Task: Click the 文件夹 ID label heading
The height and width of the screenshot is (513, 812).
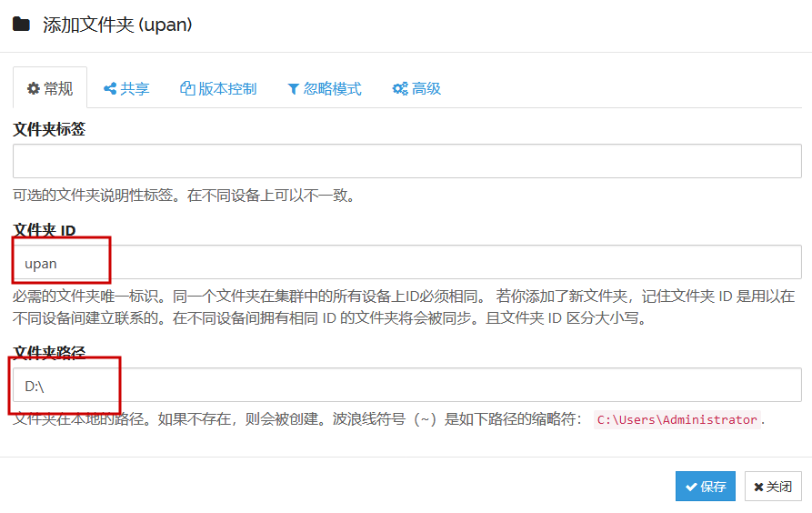Action: (45, 230)
